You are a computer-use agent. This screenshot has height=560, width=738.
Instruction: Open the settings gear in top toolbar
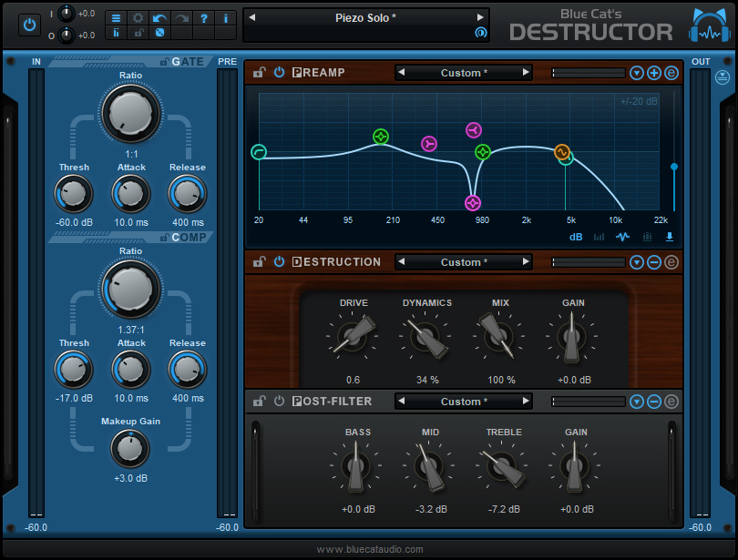pos(138,18)
